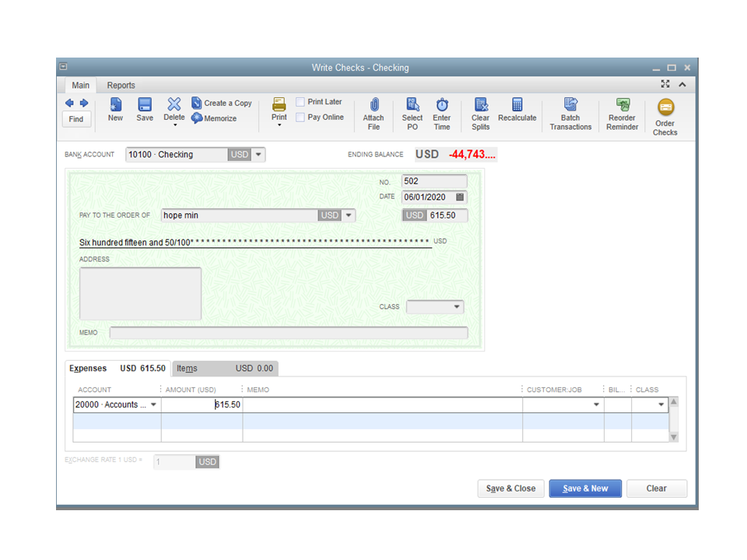Open Batch Transactions
The width and height of the screenshot is (747, 560).
570,114
